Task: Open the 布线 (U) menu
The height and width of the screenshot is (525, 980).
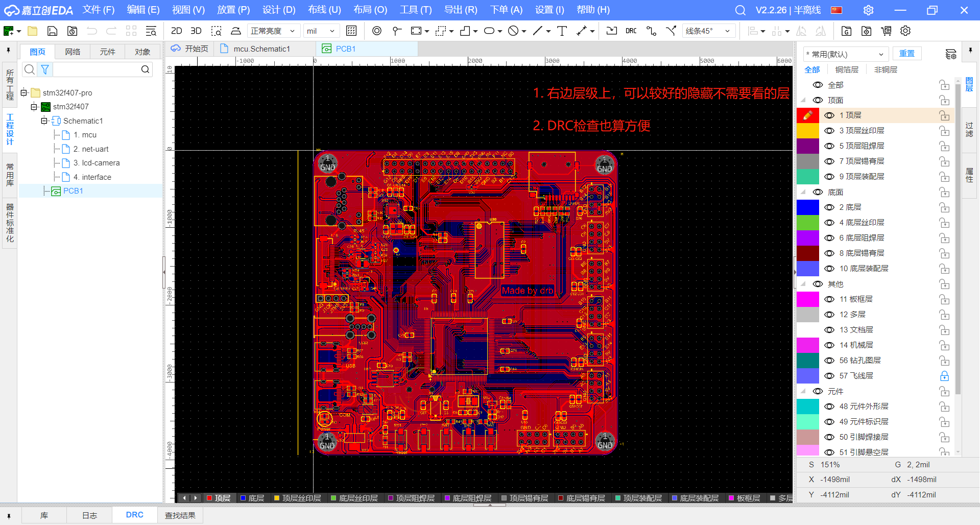Action: (x=324, y=10)
